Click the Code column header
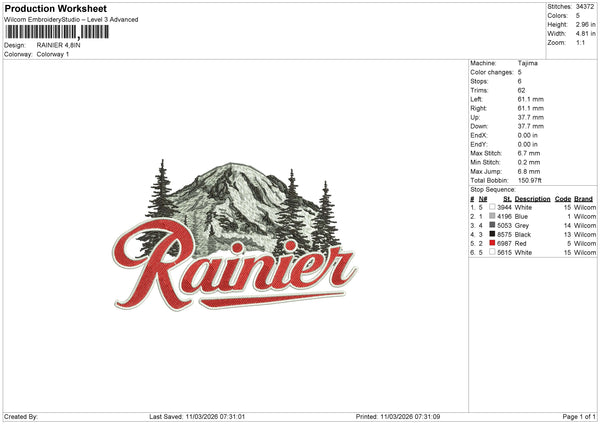 (563, 198)
